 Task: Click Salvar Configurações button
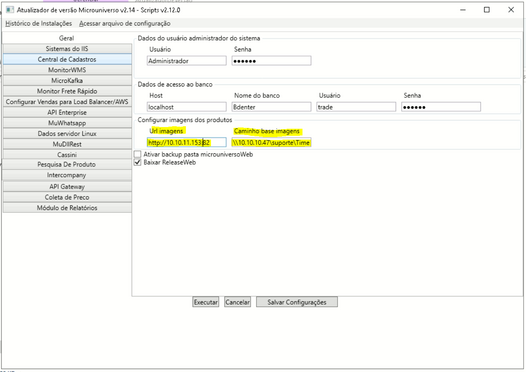[297, 302]
